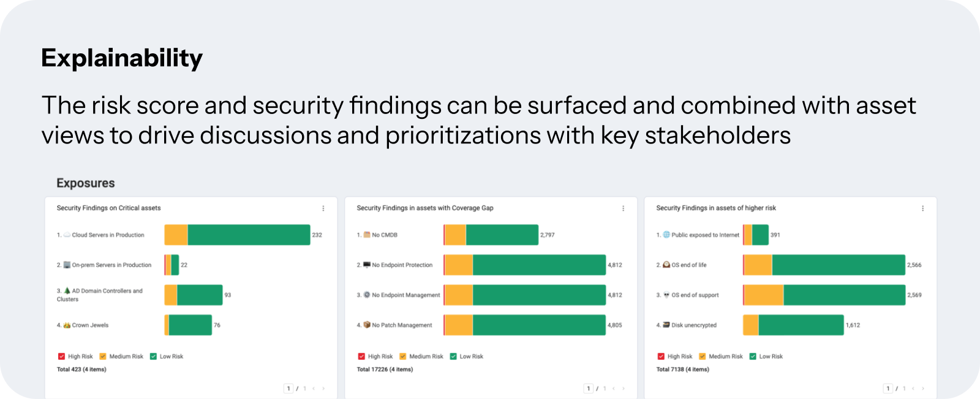This screenshot has width=980, height=399.
Task: Click the Disk unencrypted drive icon
Action: pyautogui.click(x=666, y=325)
